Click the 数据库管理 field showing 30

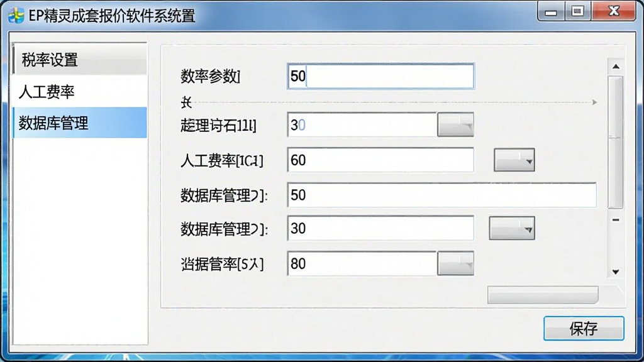tap(380, 228)
